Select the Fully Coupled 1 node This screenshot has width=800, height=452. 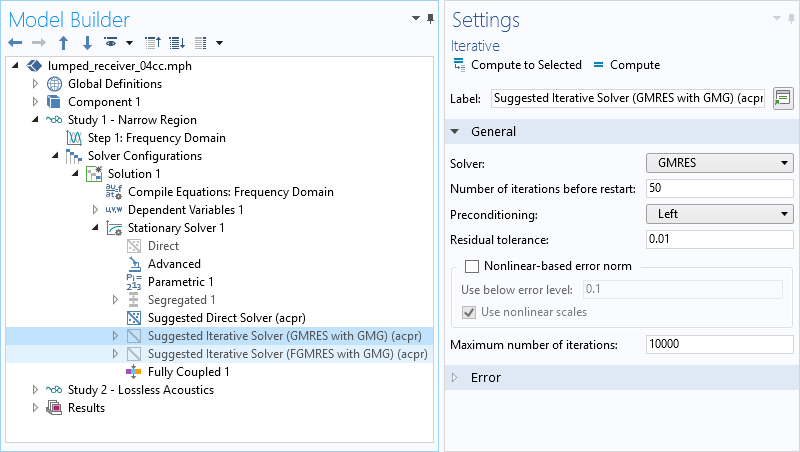[188, 372]
